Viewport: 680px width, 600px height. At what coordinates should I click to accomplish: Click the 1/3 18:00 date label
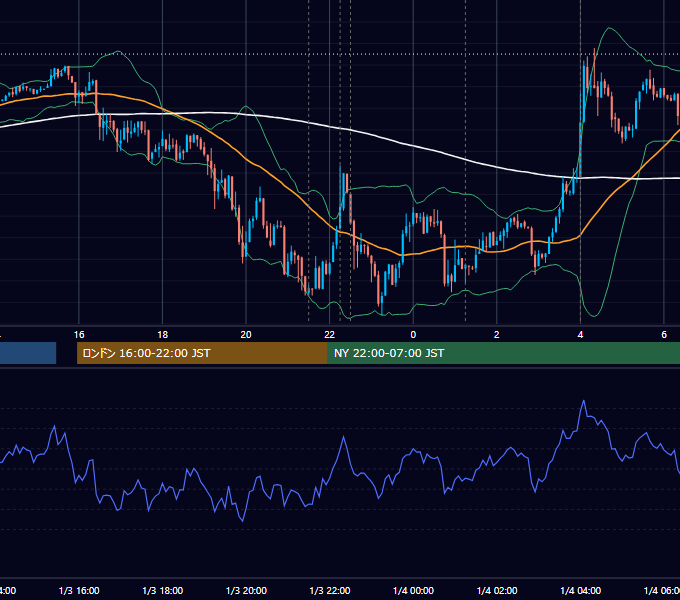click(x=163, y=590)
